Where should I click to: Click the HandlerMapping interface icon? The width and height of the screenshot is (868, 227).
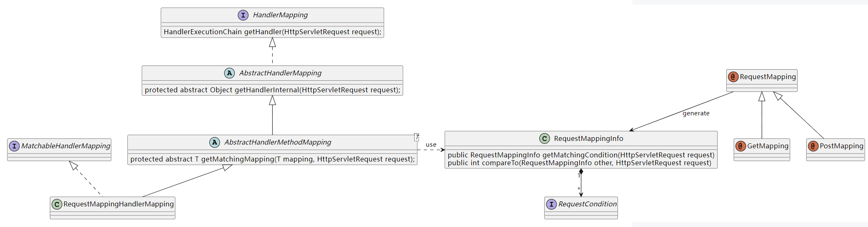tap(243, 15)
